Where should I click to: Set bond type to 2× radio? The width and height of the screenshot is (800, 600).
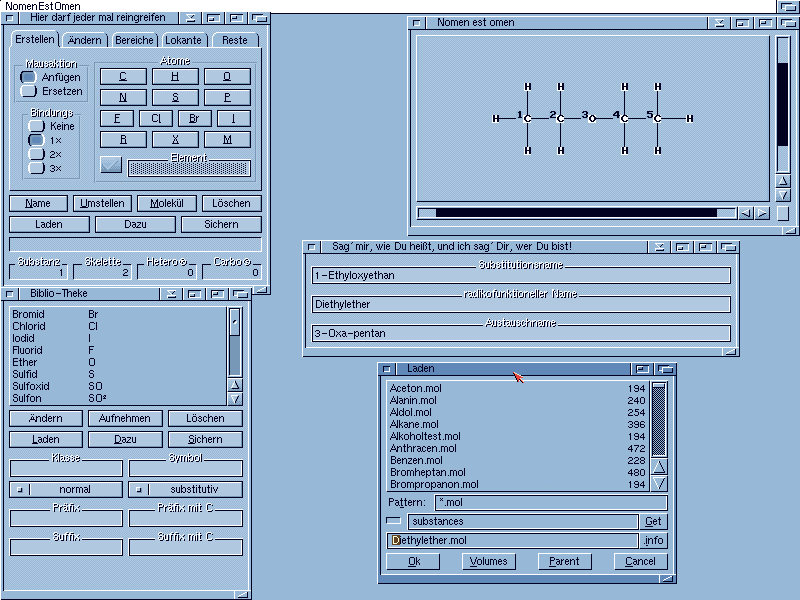[x=37, y=155]
